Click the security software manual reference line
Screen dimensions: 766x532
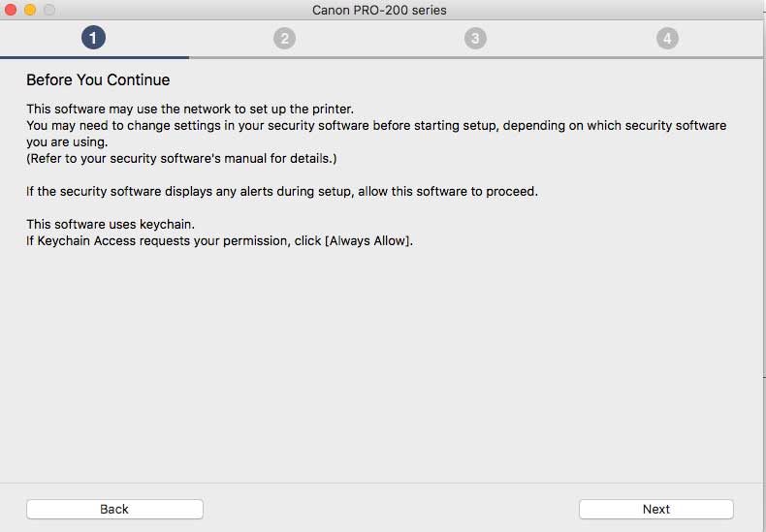click(x=181, y=159)
